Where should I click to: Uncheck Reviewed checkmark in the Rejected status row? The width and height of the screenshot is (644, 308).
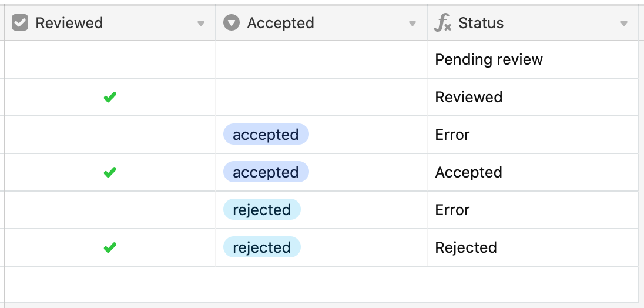coord(110,247)
